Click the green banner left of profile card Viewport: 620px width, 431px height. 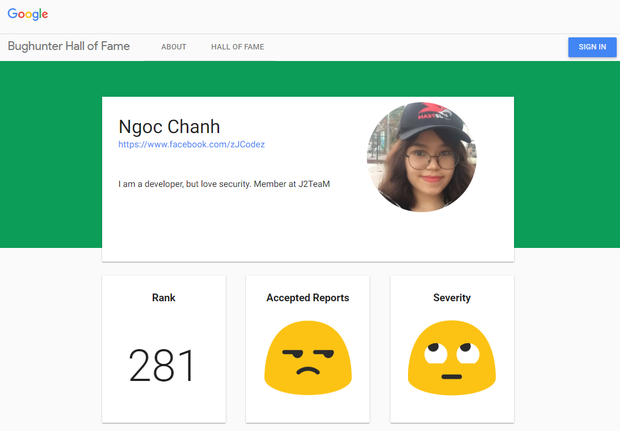point(51,155)
